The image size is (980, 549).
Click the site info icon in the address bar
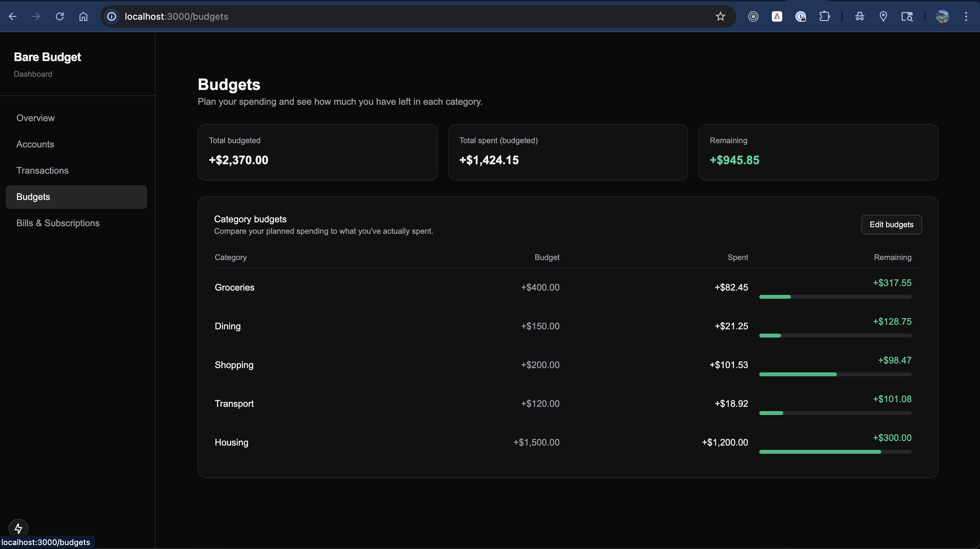[111, 16]
